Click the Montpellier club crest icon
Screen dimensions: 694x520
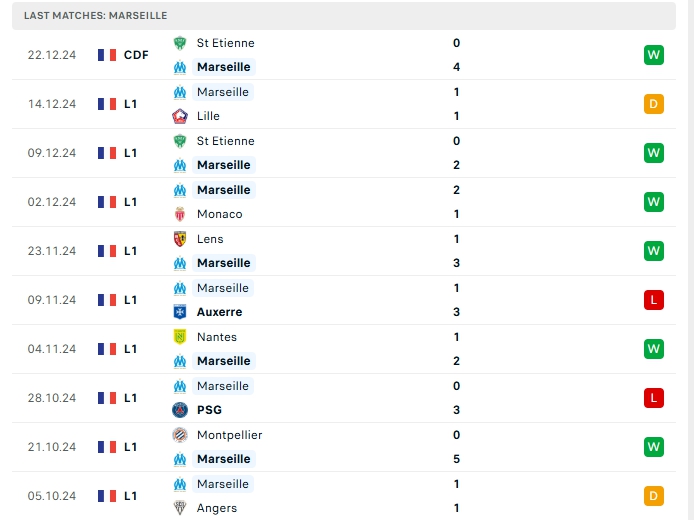tap(180, 435)
